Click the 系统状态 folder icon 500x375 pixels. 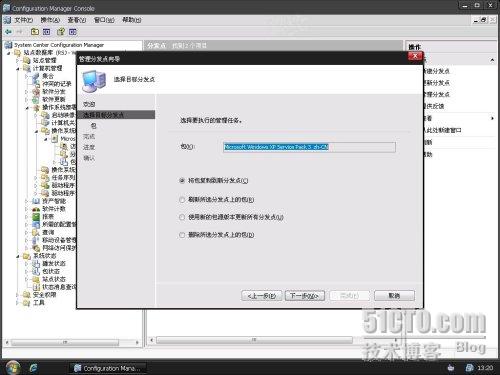click(x=27, y=256)
